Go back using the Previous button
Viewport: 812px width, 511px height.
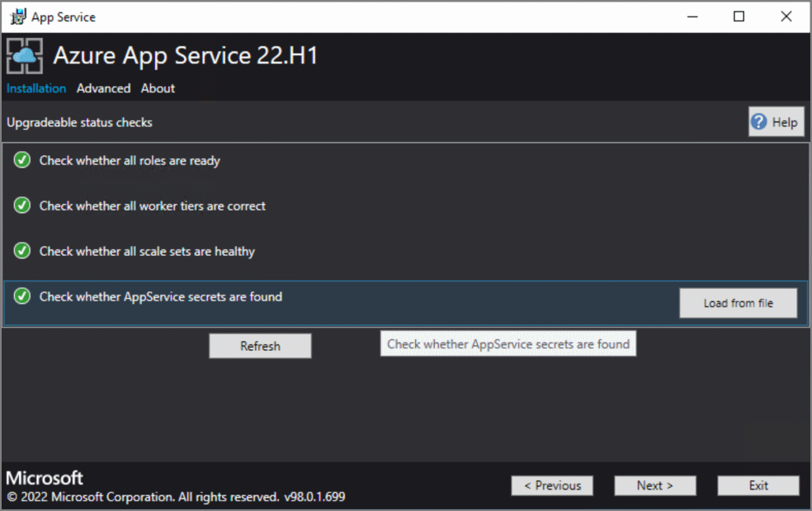(x=551, y=485)
